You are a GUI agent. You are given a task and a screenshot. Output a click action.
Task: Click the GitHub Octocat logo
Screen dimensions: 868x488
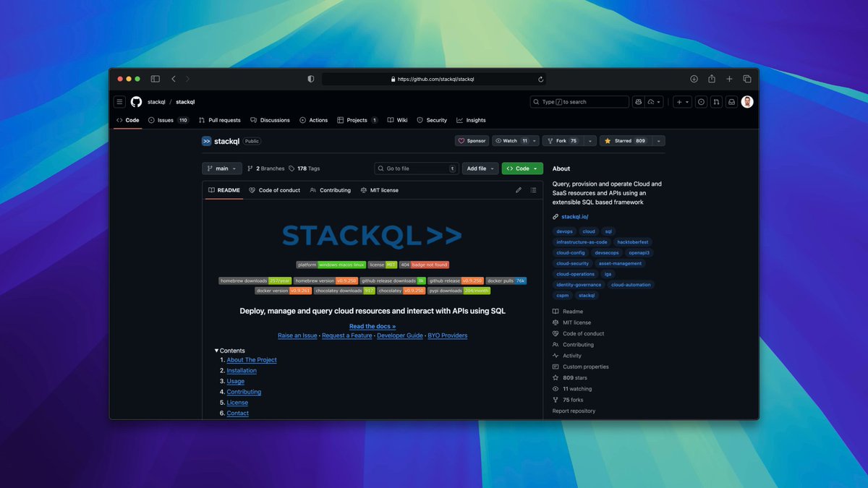136,102
